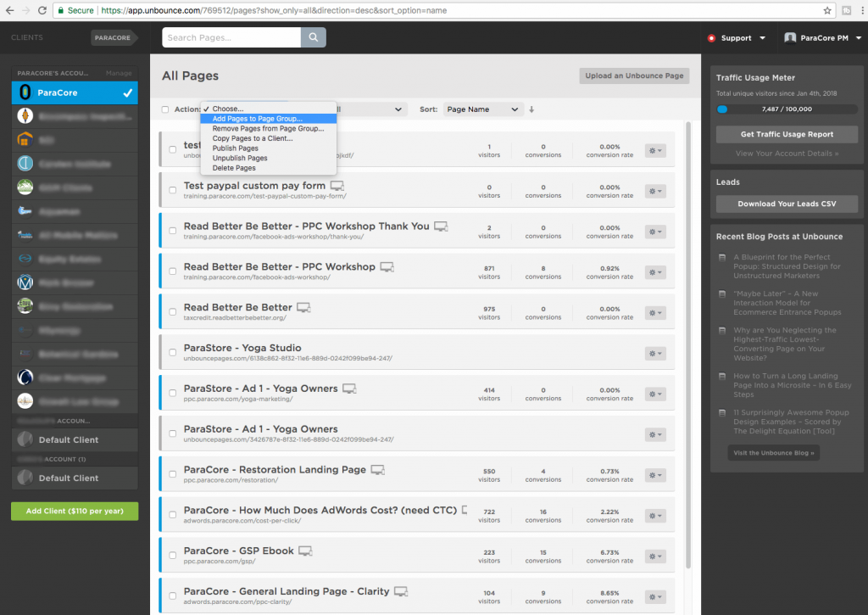This screenshot has height=615, width=868.
Task: Open gear menu for ParaStore - Yoga Studio
Action: coord(655,354)
